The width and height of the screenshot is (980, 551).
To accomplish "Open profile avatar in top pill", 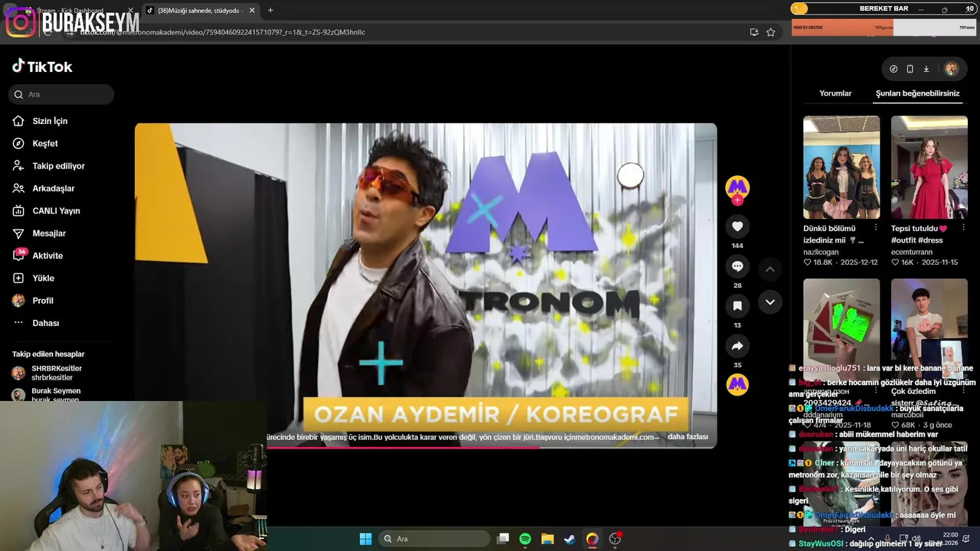I will pyautogui.click(x=951, y=69).
